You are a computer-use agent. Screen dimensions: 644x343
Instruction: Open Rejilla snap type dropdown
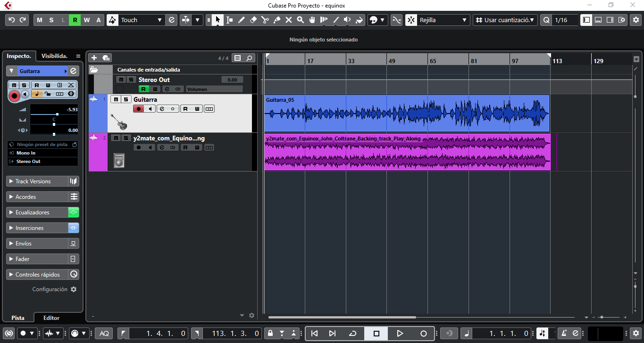tap(443, 20)
